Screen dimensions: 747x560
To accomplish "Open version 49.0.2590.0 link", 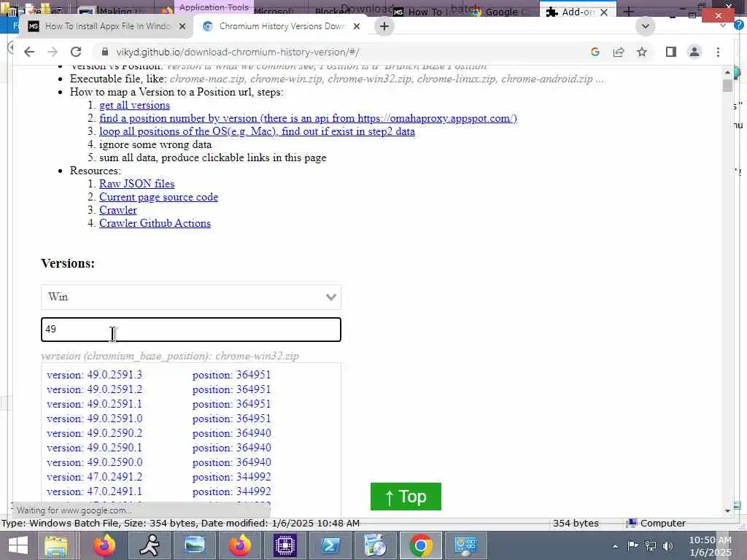I will coord(94,462).
